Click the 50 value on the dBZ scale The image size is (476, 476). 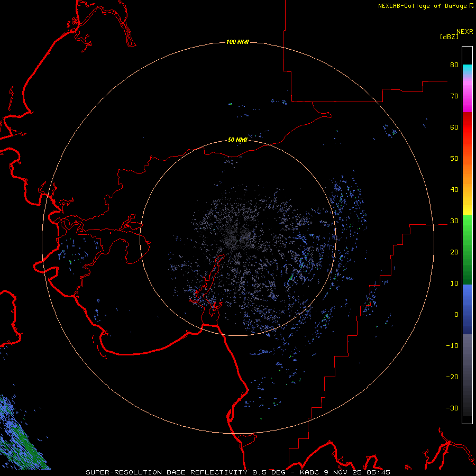(454, 159)
